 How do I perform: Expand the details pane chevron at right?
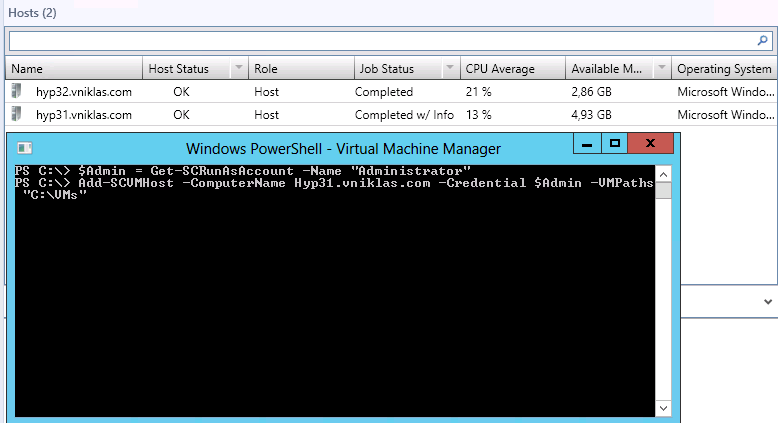[x=768, y=302]
